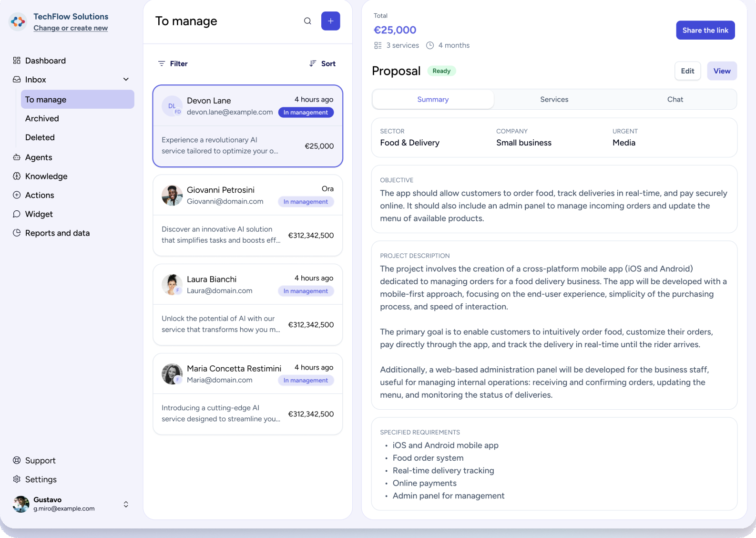This screenshot has height=538, width=756.
Task: Click Real-time delivery tracking requirement
Action: pos(443,470)
